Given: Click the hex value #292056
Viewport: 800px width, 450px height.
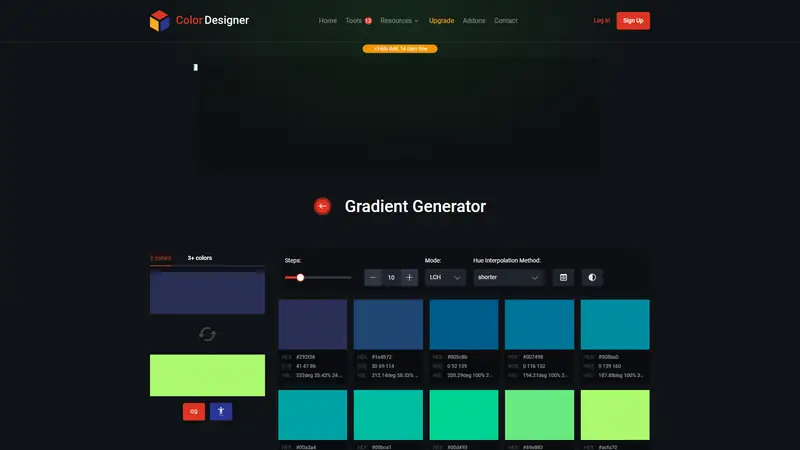Looking at the screenshot, I should tap(306, 357).
